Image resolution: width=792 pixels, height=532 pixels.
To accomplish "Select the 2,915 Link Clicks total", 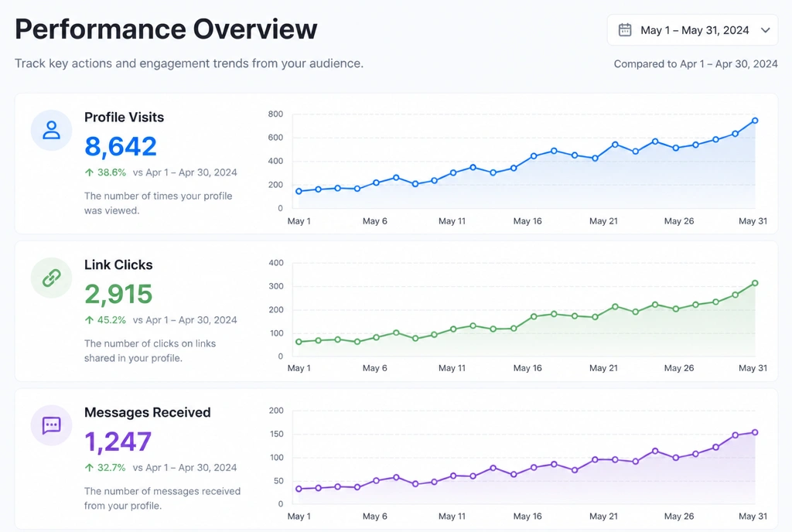I will pos(118,294).
